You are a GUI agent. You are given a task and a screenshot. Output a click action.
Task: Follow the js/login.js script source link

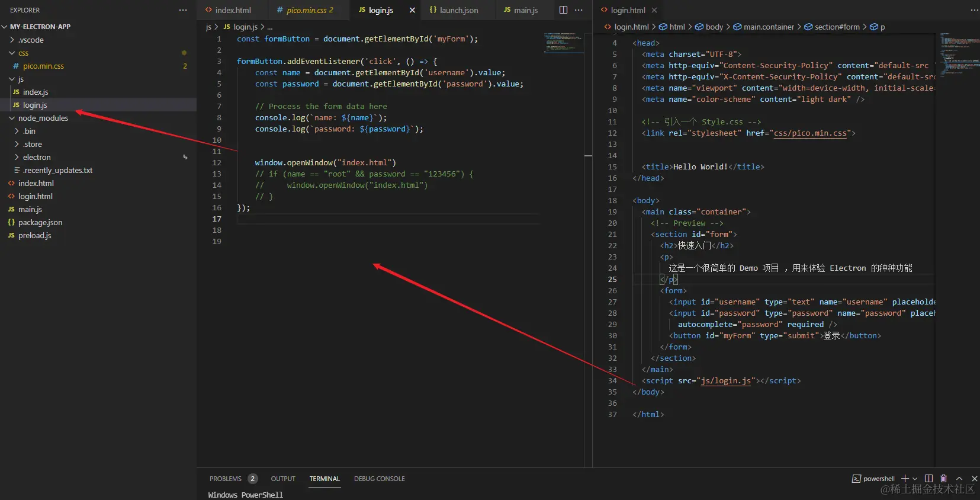[x=726, y=381]
